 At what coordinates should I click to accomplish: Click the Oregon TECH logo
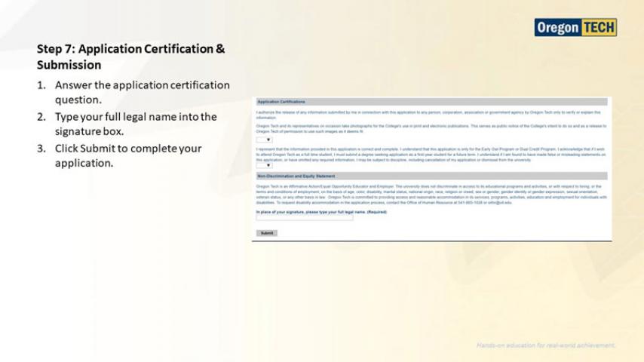pyautogui.click(x=575, y=28)
